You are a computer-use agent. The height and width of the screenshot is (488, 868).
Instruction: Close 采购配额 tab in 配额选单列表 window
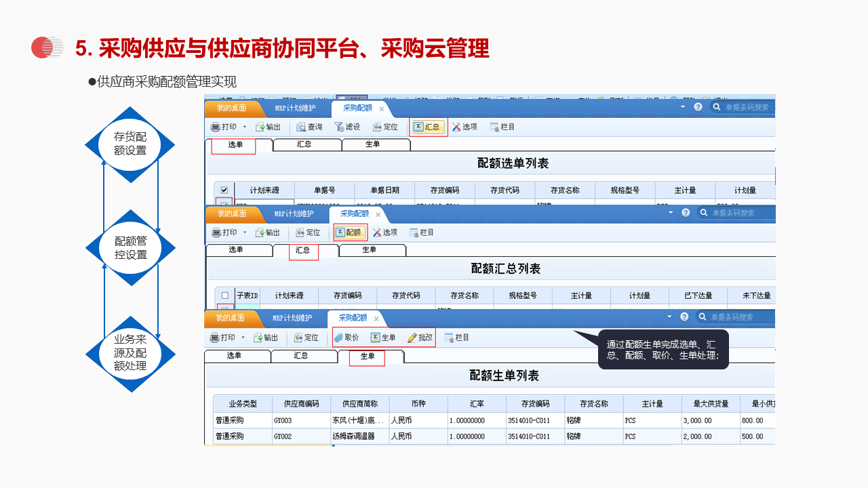pos(382,108)
